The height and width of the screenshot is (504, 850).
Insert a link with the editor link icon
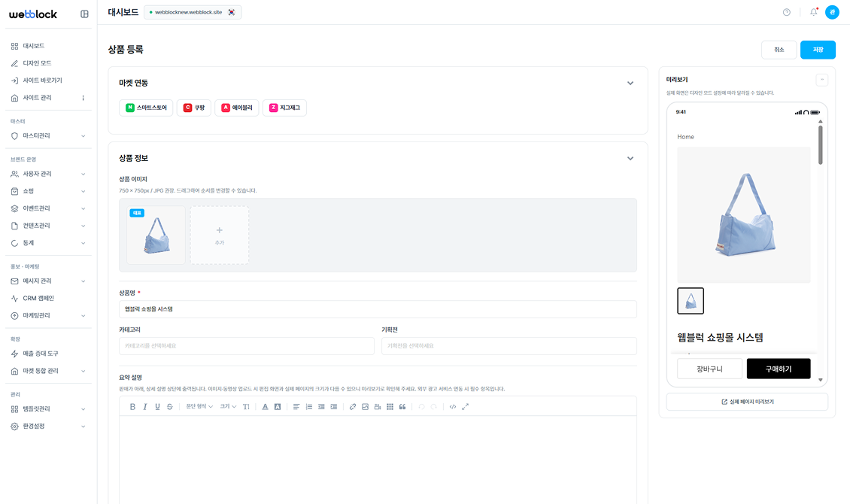tap(353, 406)
